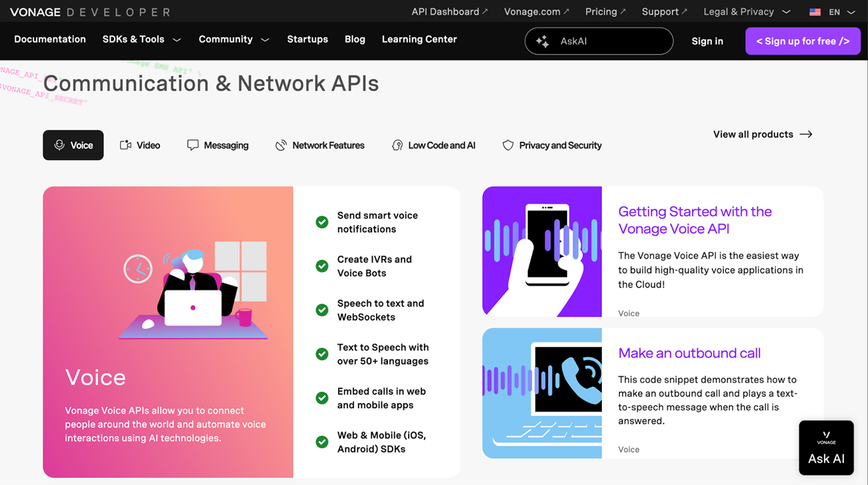The image size is (868, 485).
Task: Switch to the Network Features tab
Action: [320, 145]
